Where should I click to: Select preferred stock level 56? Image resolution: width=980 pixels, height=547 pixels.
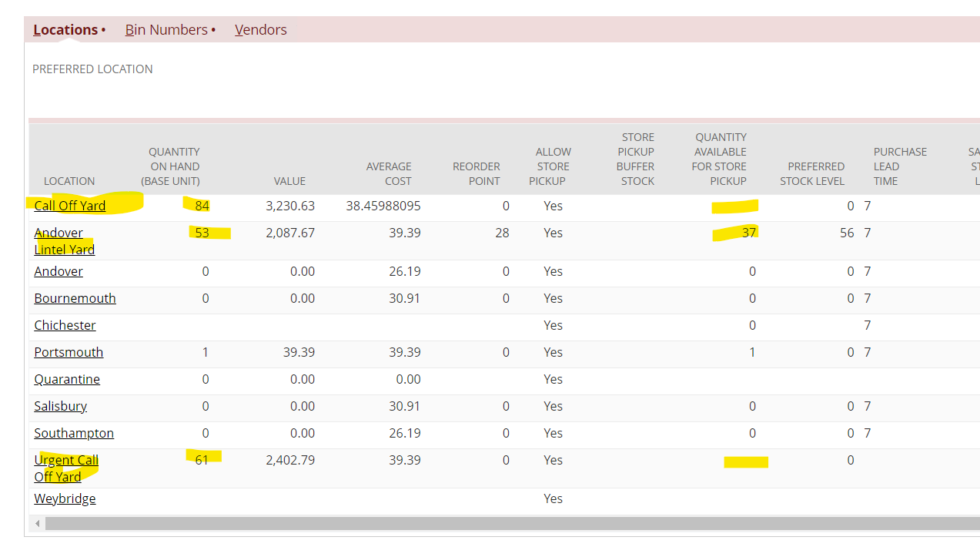[847, 233]
